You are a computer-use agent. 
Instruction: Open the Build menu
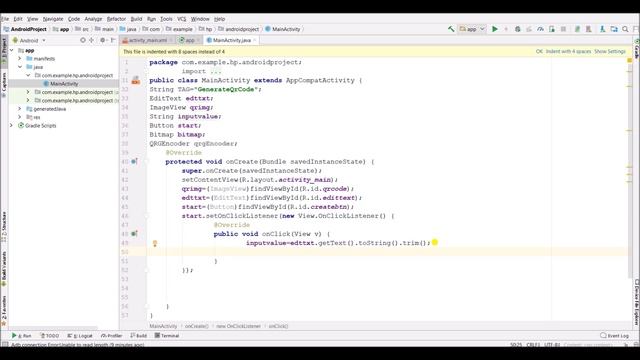(136, 19)
